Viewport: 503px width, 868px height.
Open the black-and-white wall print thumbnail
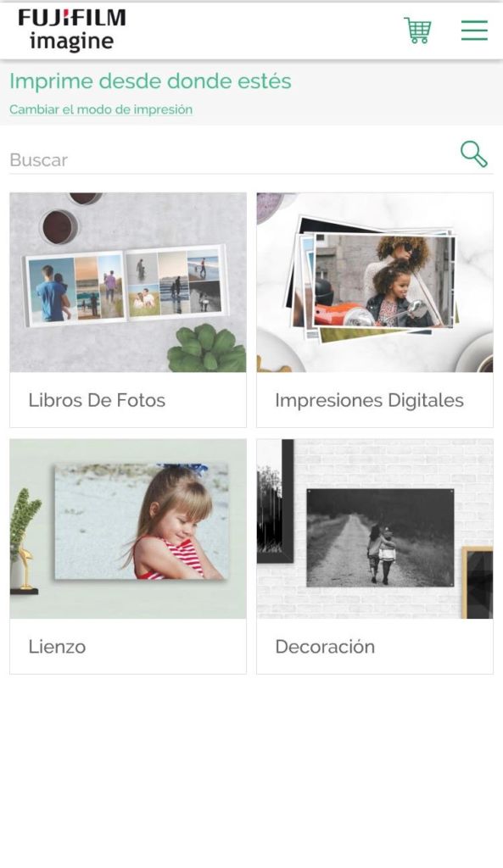tap(380, 537)
